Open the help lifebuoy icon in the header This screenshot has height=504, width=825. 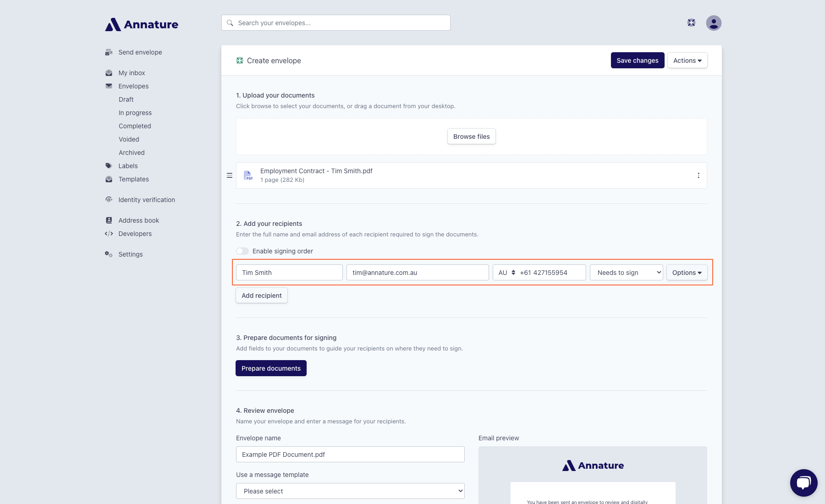[691, 22]
